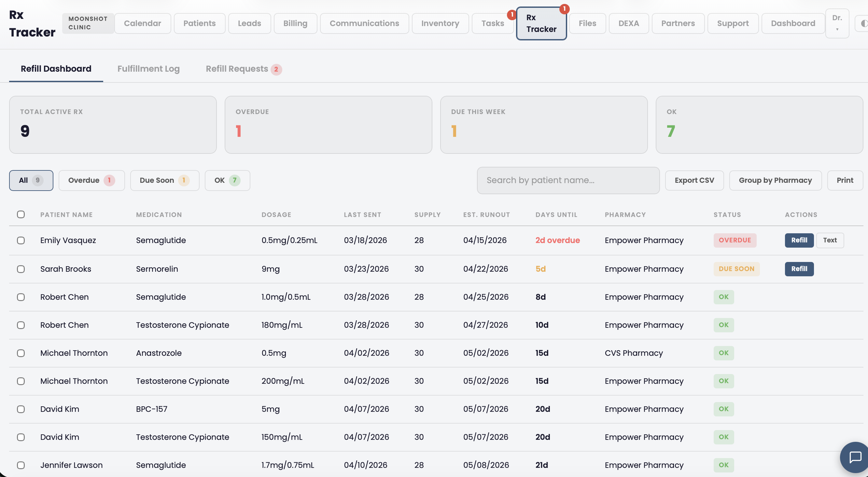This screenshot has width=868, height=477.
Task: Click the patient name search field
Action: point(568,181)
